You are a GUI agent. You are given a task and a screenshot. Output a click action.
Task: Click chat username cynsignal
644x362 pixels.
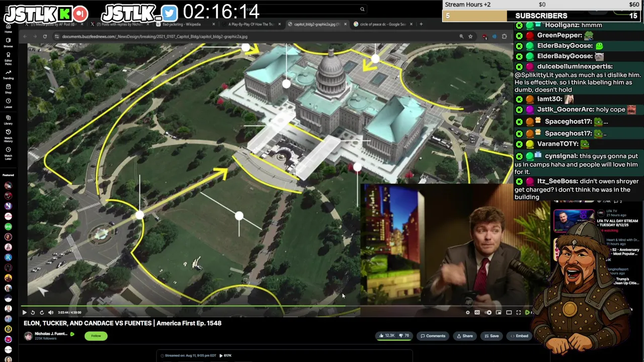pyautogui.click(x=561, y=156)
